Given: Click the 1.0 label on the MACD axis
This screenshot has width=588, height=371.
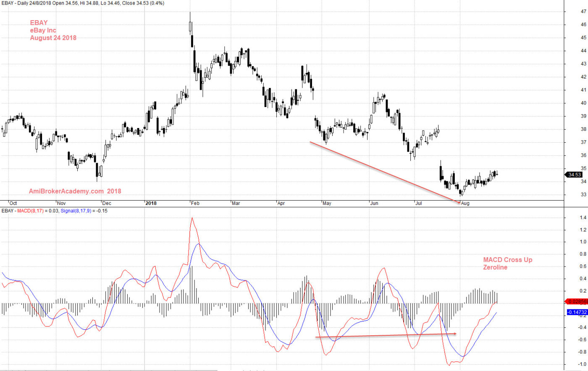Looking at the screenshot, I should [583, 242].
